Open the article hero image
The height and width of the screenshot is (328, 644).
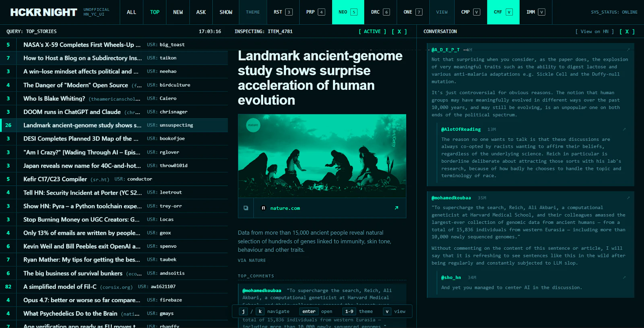[x=322, y=156]
